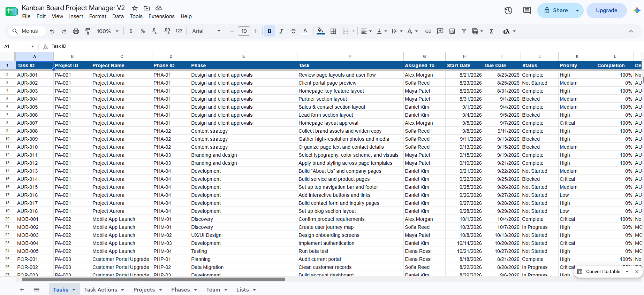Open horizontal align dropdown
This screenshot has height=295, width=644.
coord(366,31)
